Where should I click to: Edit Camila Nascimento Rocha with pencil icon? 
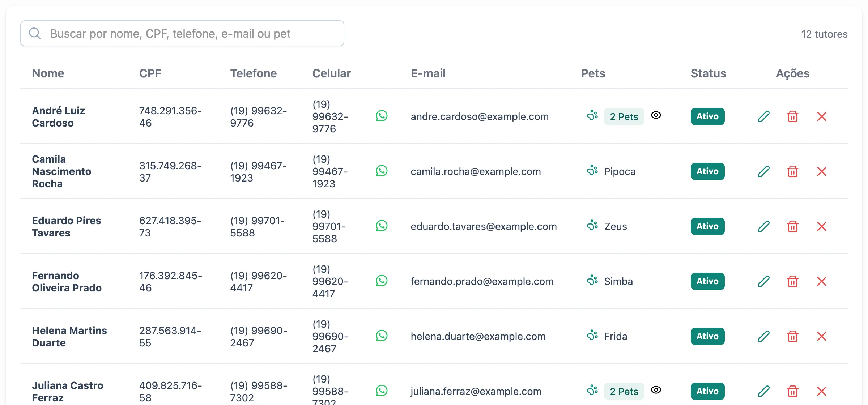pos(763,171)
